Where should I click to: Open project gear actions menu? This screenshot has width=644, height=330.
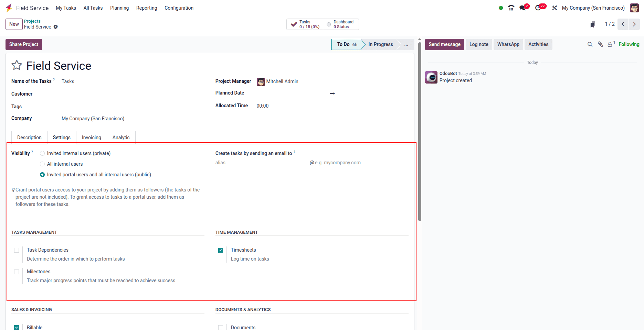click(x=56, y=27)
